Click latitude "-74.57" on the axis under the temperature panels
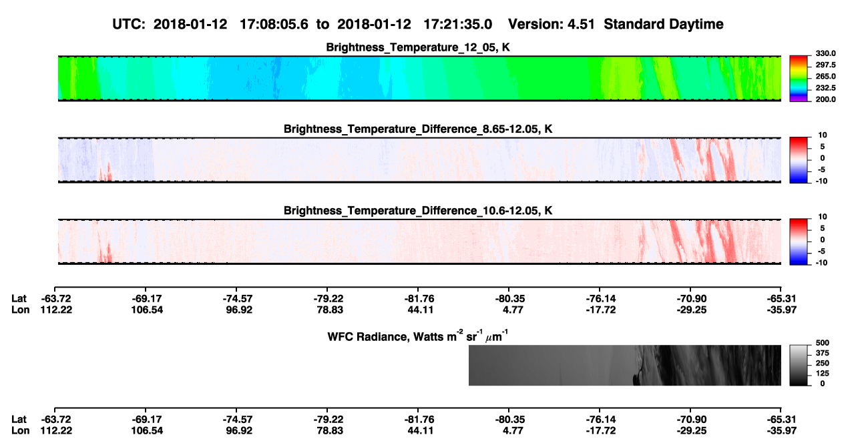The width and height of the screenshot is (868, 445). [236, 299]
